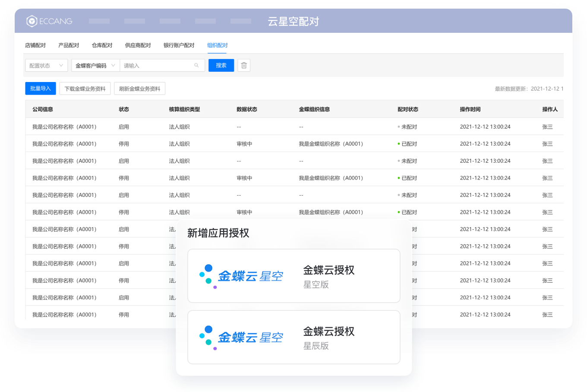Click the 配对状态 column header
The height and width of the screenshot is (392, 587).
pos(408,109)
